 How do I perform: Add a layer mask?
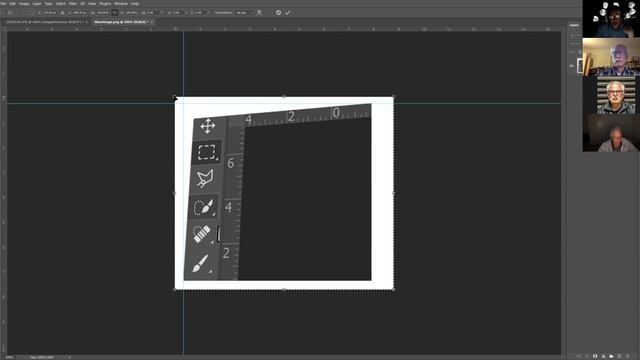click(595, 356)
